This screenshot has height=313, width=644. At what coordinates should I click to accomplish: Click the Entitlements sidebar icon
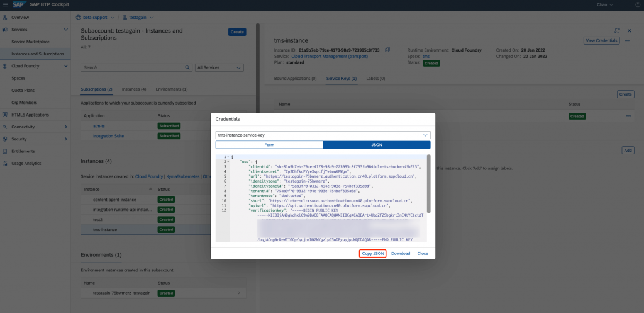click(x=5, y=151)
